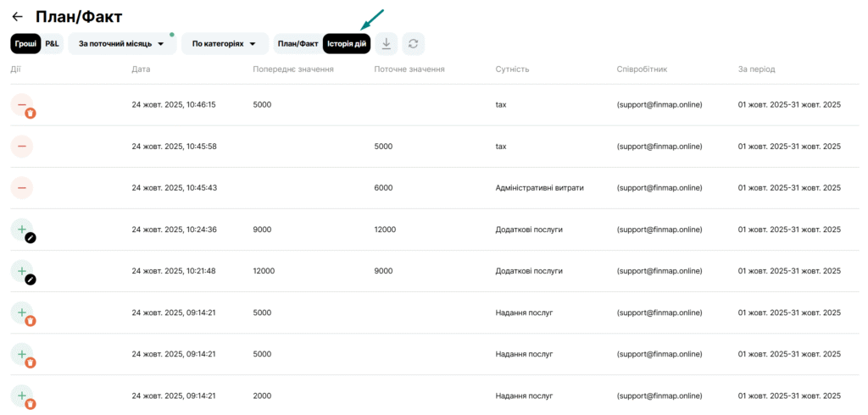Click the deleted income icon with value 2000

22,396
